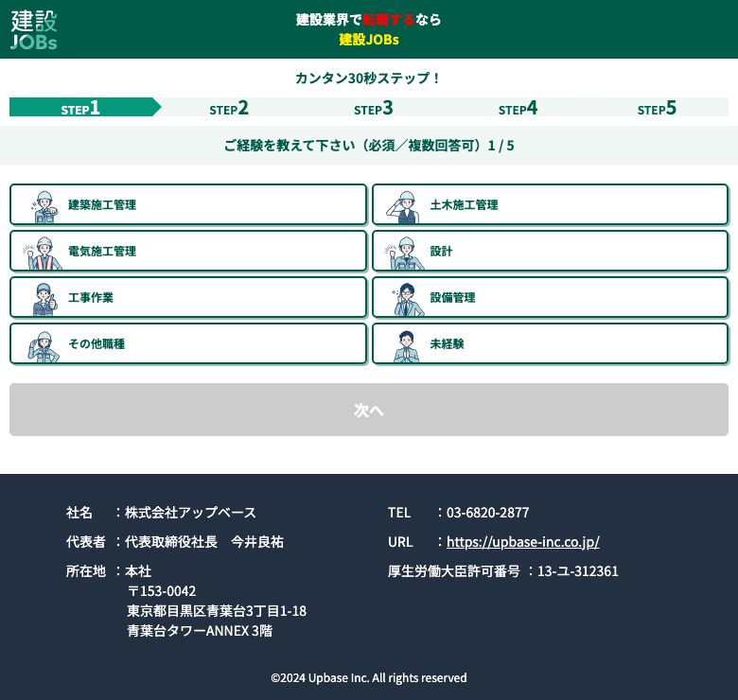Click the worker icon beside その他職種

(44, 346)
